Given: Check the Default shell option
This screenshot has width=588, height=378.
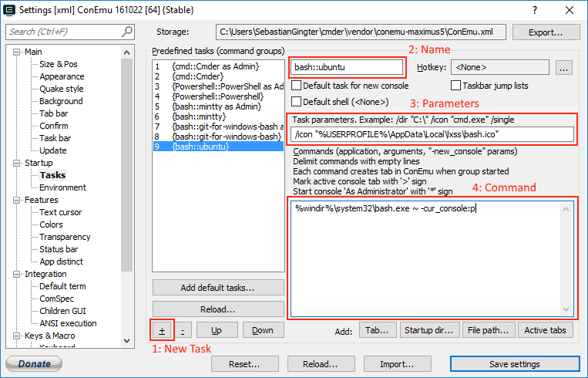Looking at the screenshot, I should pyautogui.click(x=297, y=102).
